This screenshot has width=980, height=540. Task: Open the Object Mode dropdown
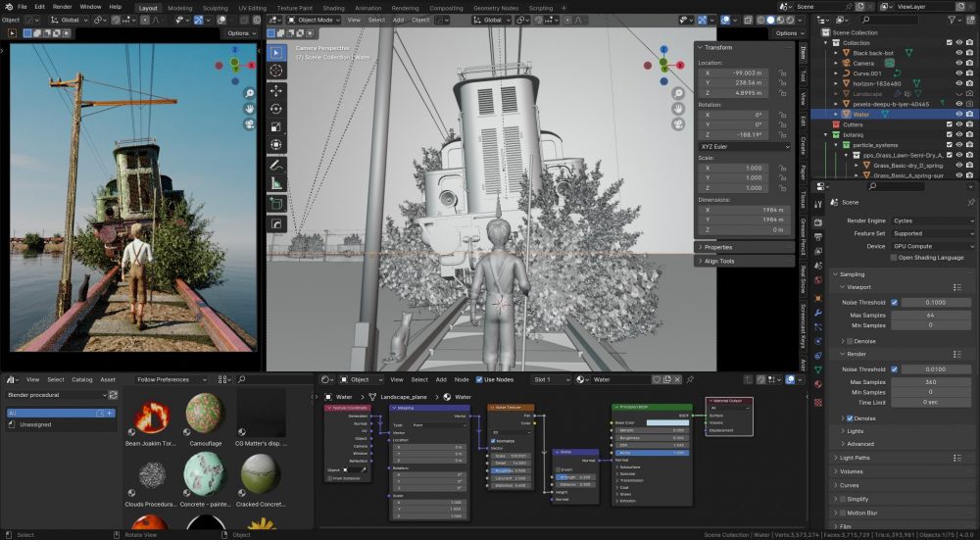coord(314,20)
